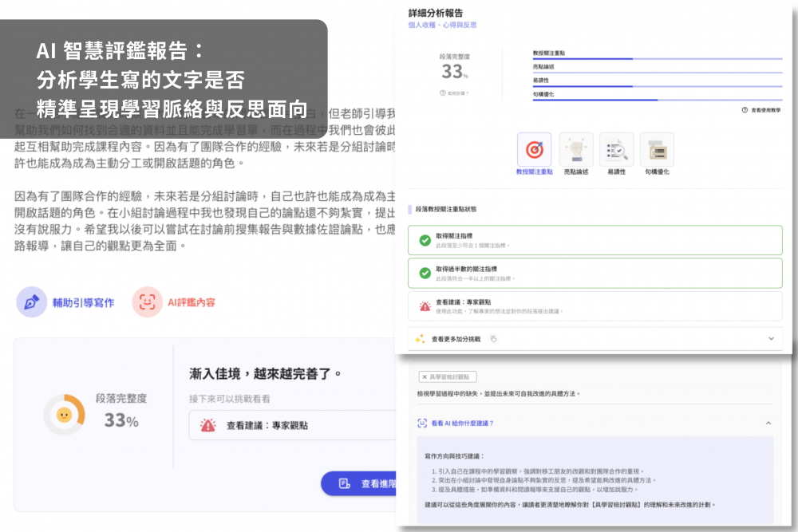Collapse the 看看 AI 給你什麼建議 panel
The height and width of the screenshot is (532, 798).
click(768, 423)
